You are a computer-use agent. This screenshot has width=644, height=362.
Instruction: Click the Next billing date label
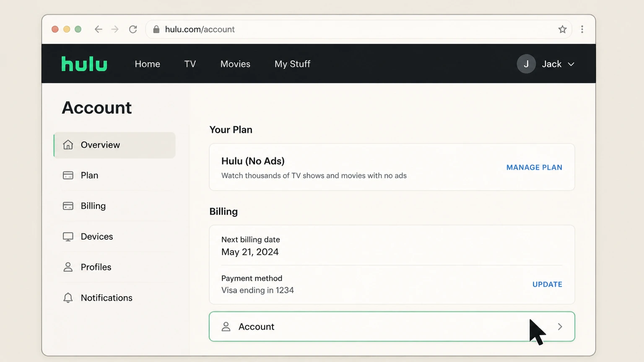click(x=250, y=240)
